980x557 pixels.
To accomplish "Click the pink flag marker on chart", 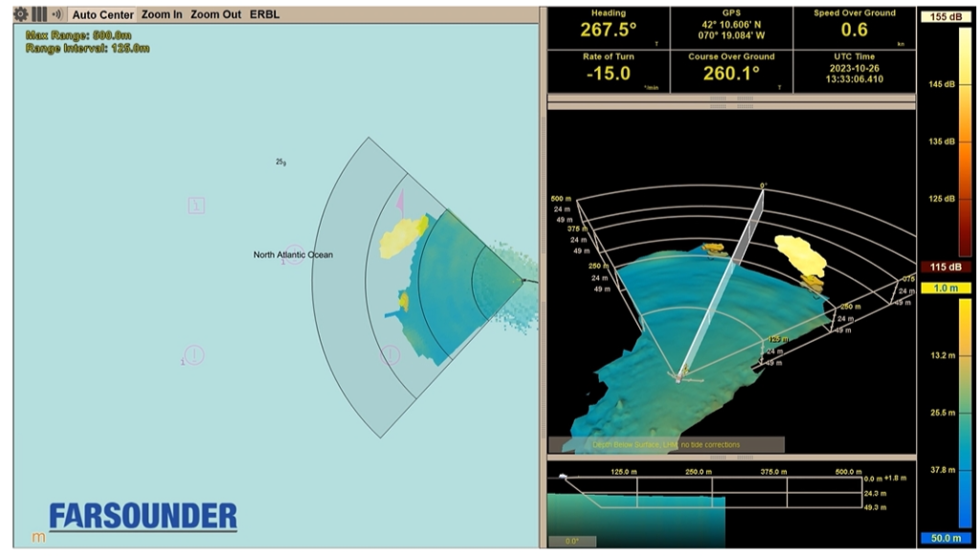I will click(x=401, y=200).
